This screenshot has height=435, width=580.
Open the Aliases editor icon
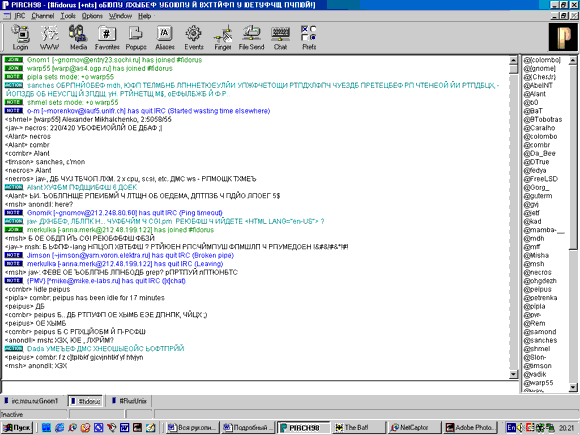(x=165, y=37)
